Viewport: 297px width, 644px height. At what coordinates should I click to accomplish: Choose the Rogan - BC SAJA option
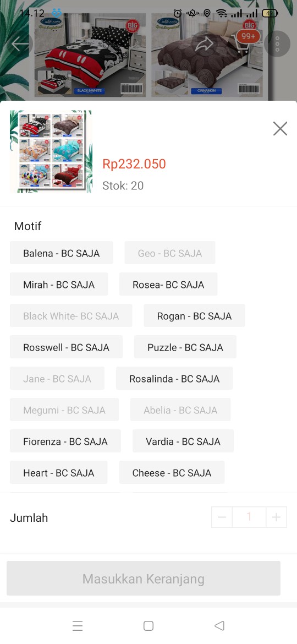tap(194, 315)
